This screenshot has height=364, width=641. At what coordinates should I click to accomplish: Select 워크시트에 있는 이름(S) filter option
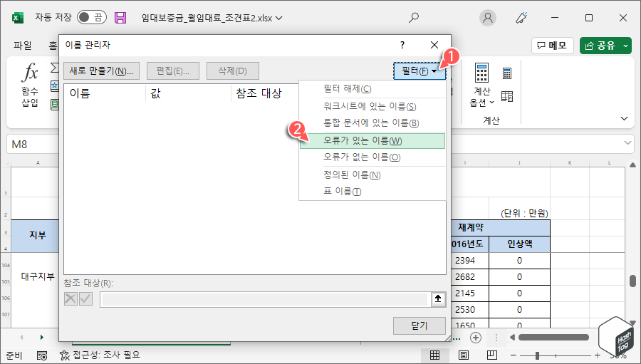point(372,107)
